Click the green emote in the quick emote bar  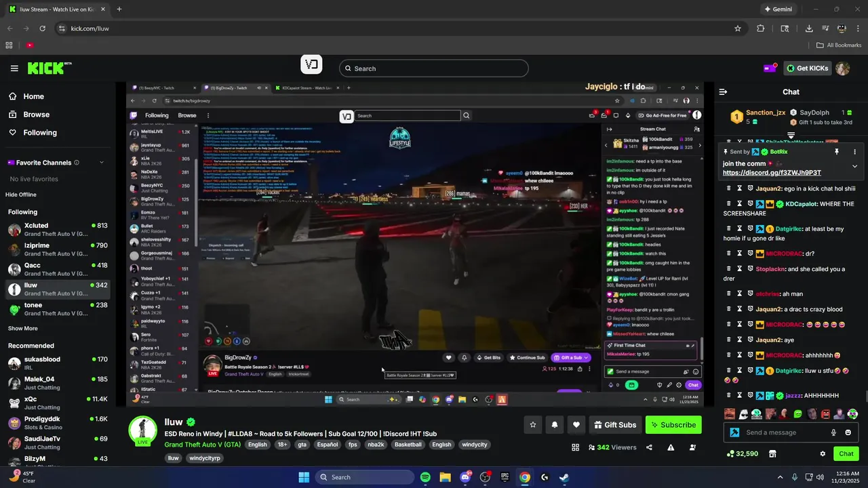[x=797, y=413]
